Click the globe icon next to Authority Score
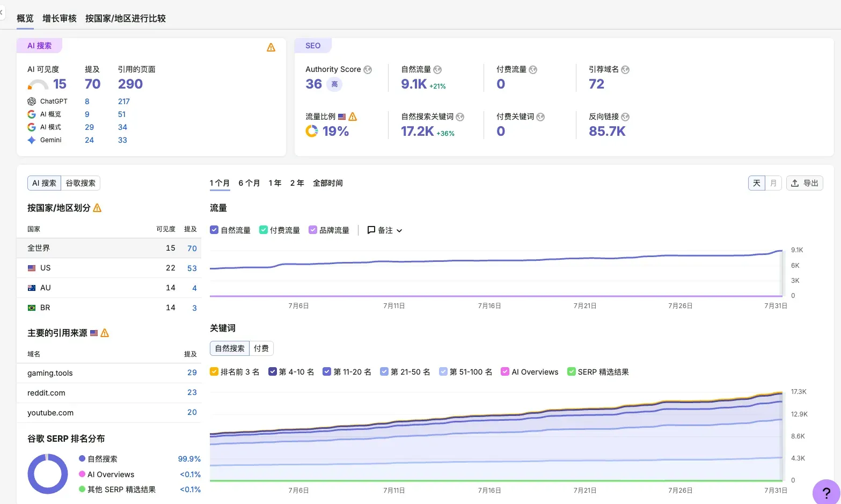Image resolution: width=841 pixels, height=504 pixels. click(368, 70)
